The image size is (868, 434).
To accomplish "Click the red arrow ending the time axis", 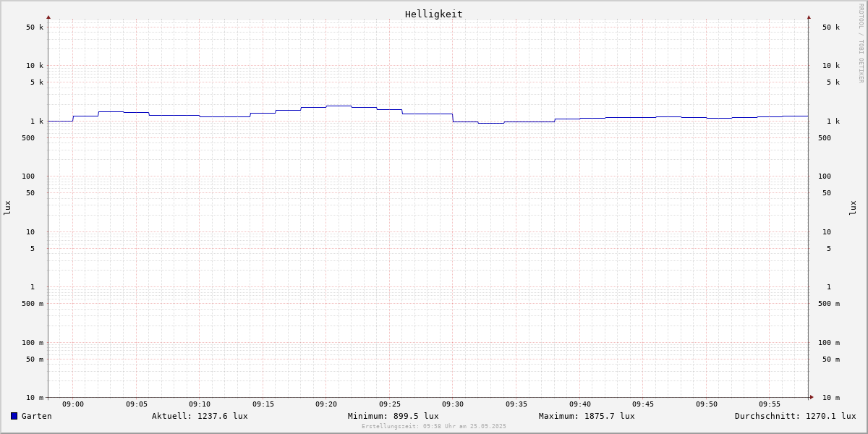I will click(812, 397).
